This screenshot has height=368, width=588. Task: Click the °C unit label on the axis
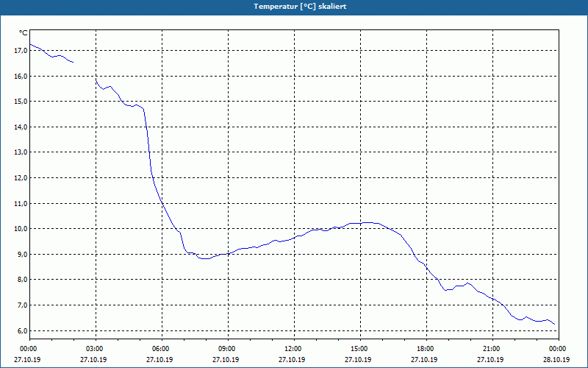point(24,33)
